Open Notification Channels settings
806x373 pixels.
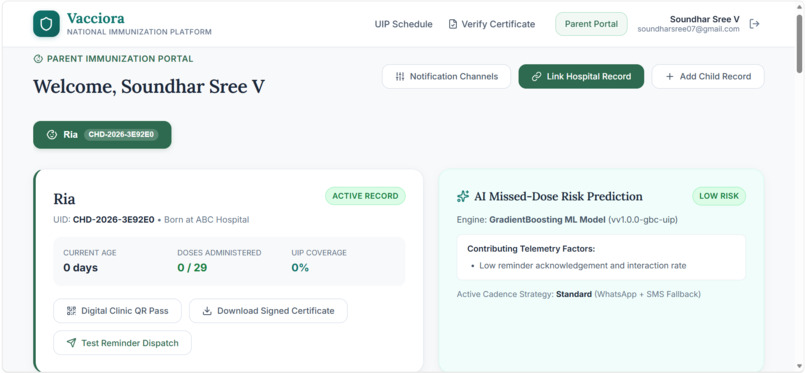click(x=446, y=77)
